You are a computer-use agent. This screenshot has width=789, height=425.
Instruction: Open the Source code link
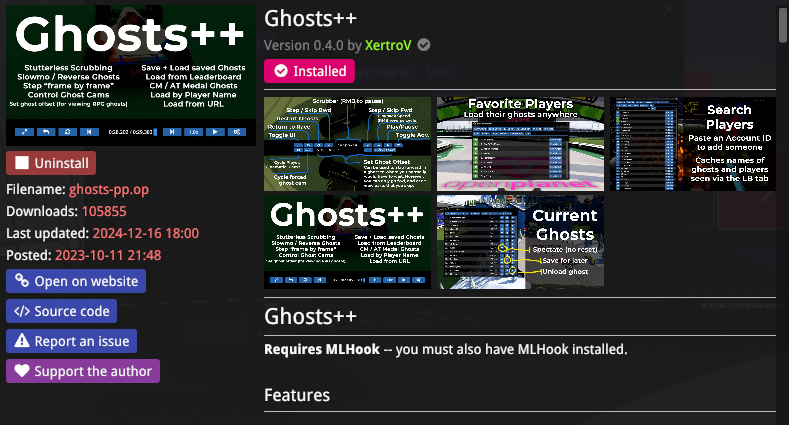(62, 311)
